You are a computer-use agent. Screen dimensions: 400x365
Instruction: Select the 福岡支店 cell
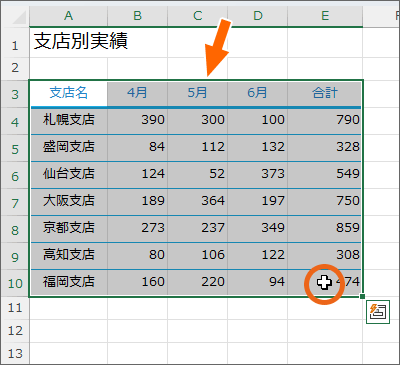click(x=69, y=283)
